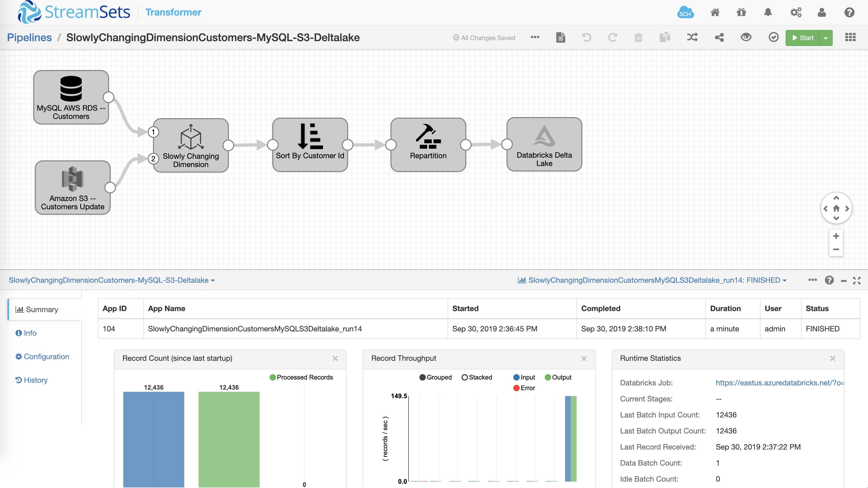868x488 pixels.
Task: Open the ellipsis menu in monitoring panel
Action: pyautogui.click(x=812, y=280)
